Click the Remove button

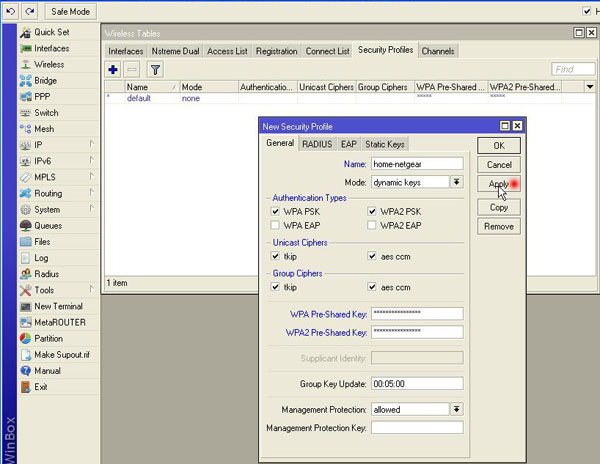(499, 226)
